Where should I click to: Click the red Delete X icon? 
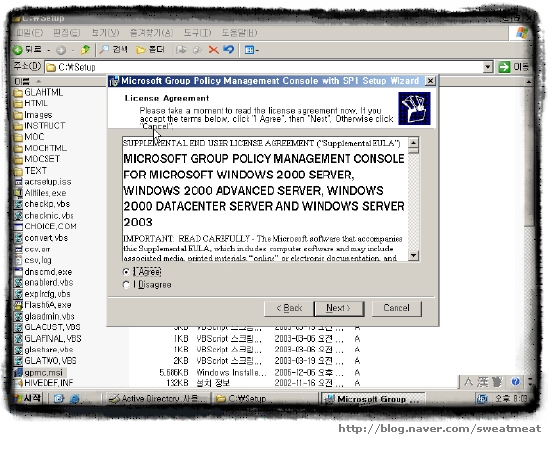pyautogui.click(x=213, y=50)
